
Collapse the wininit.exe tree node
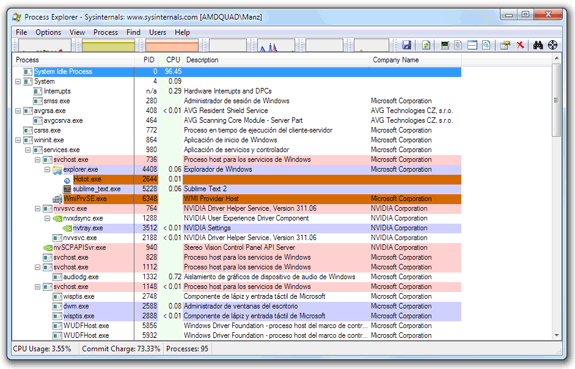point(18,140)
